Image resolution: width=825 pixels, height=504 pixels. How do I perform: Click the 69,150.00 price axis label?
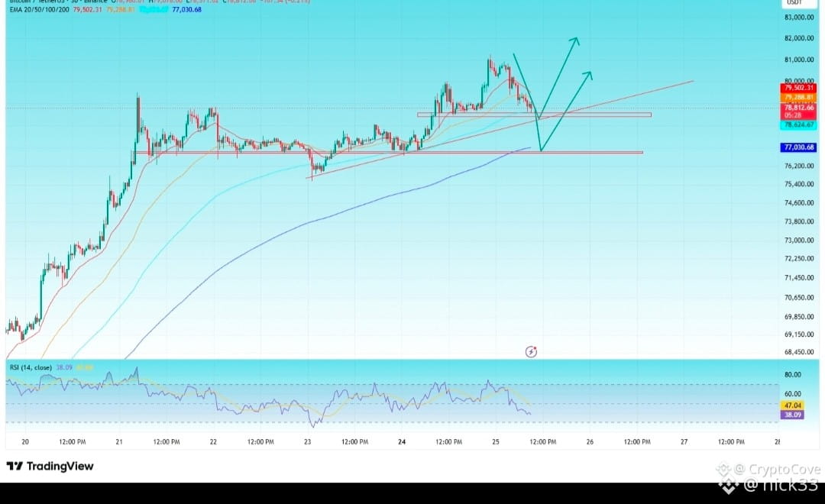pos(799,334)
